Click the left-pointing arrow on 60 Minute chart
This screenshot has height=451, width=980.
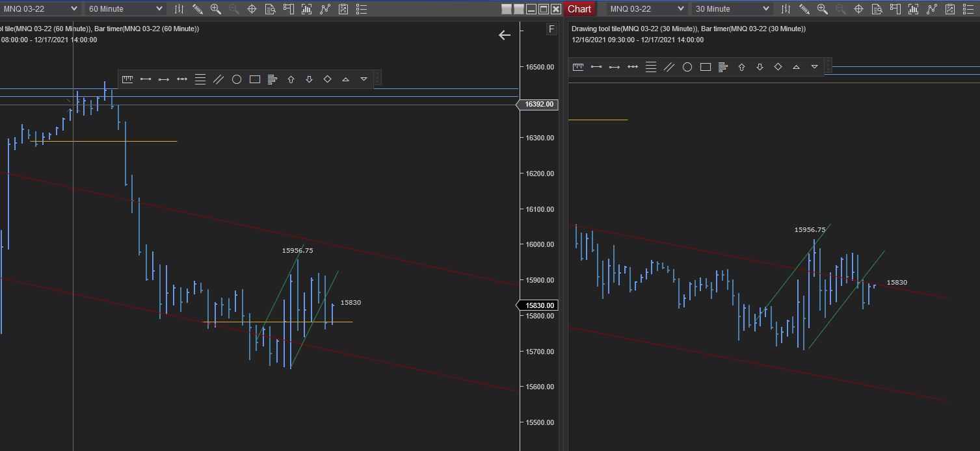click(x=505, y=35)
